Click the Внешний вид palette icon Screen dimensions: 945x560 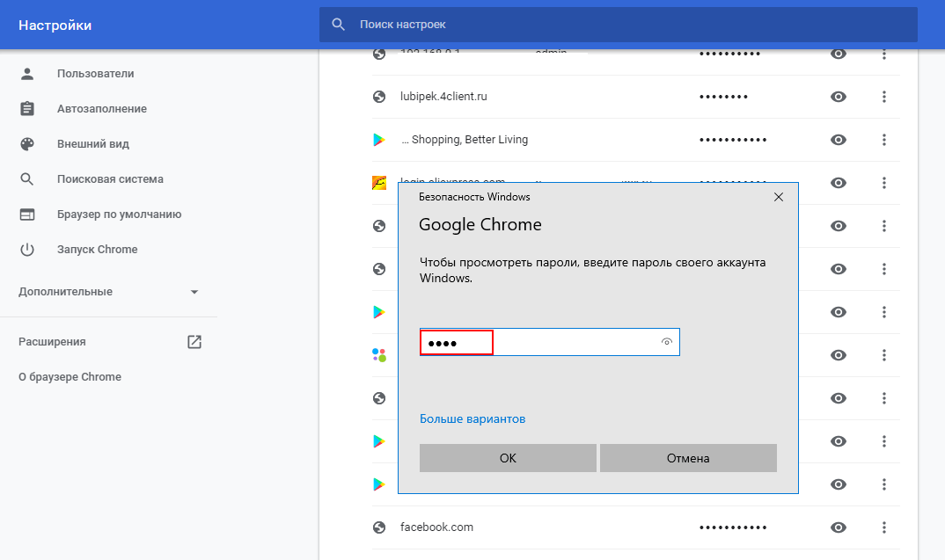[27, 144]
